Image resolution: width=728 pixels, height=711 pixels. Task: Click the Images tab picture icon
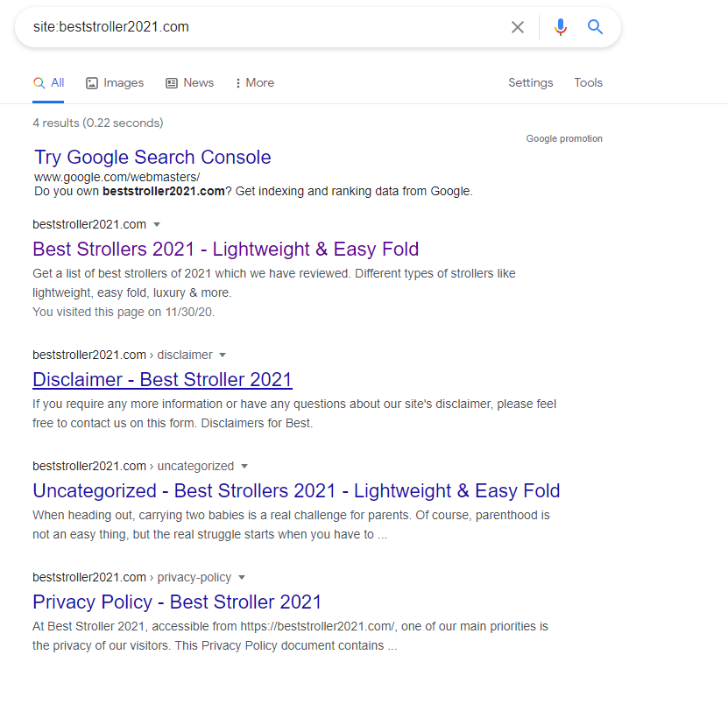pos(92,83)
